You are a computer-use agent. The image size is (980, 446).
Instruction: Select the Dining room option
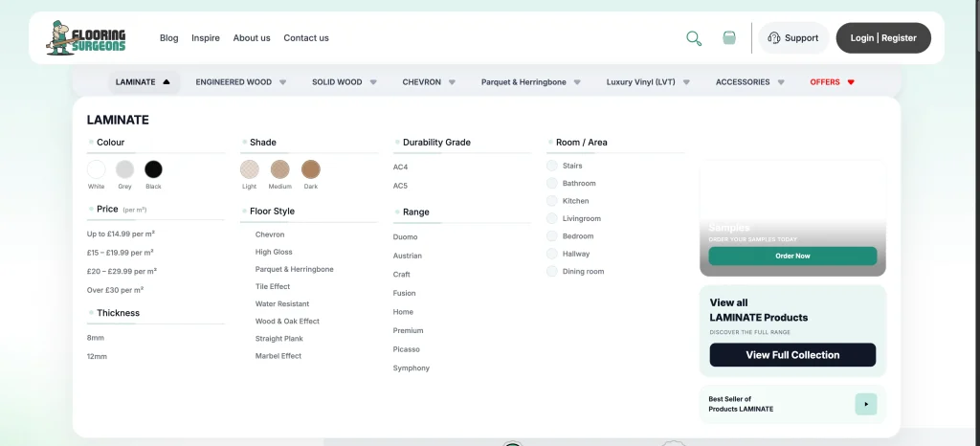[x=575, y=271]
